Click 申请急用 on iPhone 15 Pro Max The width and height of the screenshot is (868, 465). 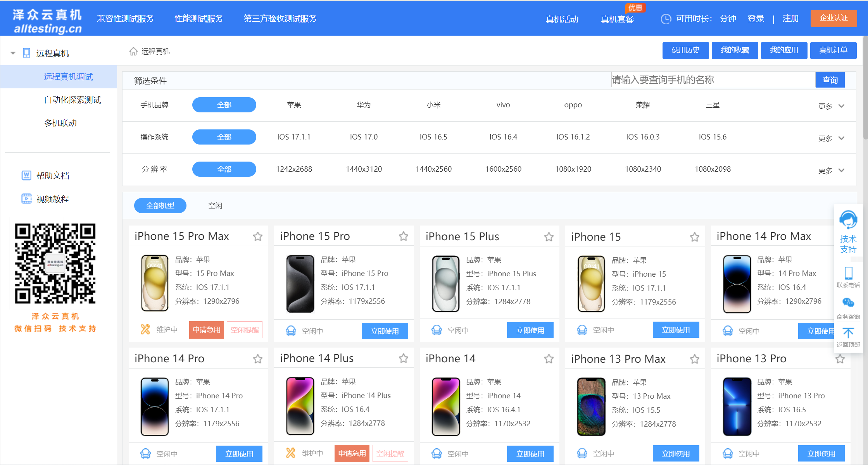pyautogui.click(x=207, y=330)
